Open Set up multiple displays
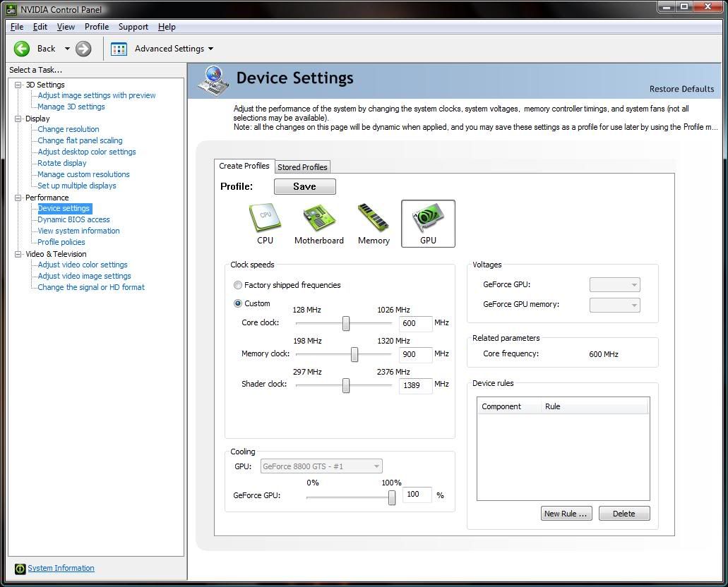This screenshot has height=587, width=728. (76, 186)
